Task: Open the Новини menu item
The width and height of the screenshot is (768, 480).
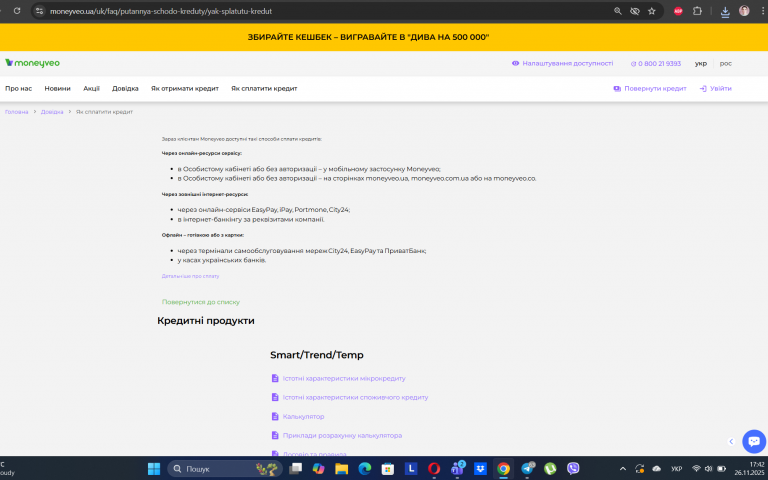Action: 57,89
